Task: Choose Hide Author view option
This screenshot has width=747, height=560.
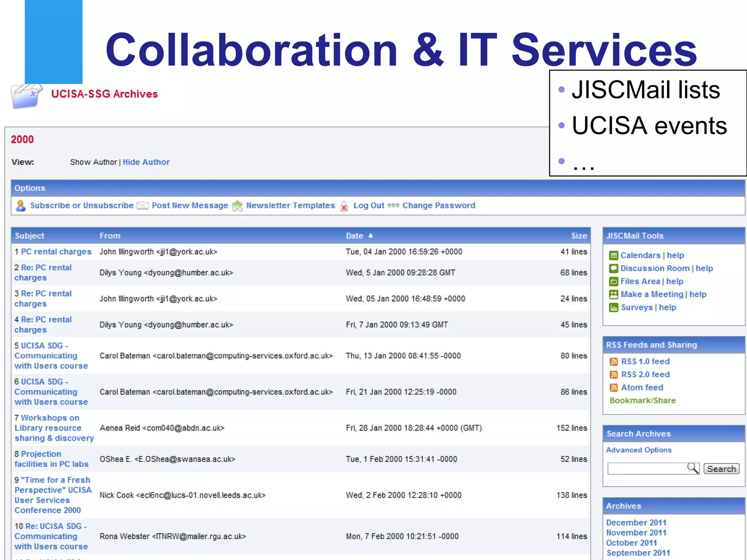Action: [x=146, y=162]
